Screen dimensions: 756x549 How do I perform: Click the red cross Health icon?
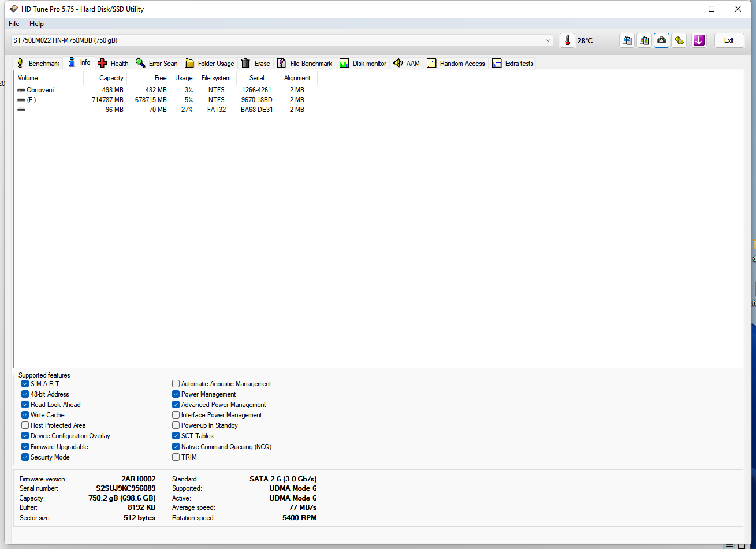click(103, 64)
